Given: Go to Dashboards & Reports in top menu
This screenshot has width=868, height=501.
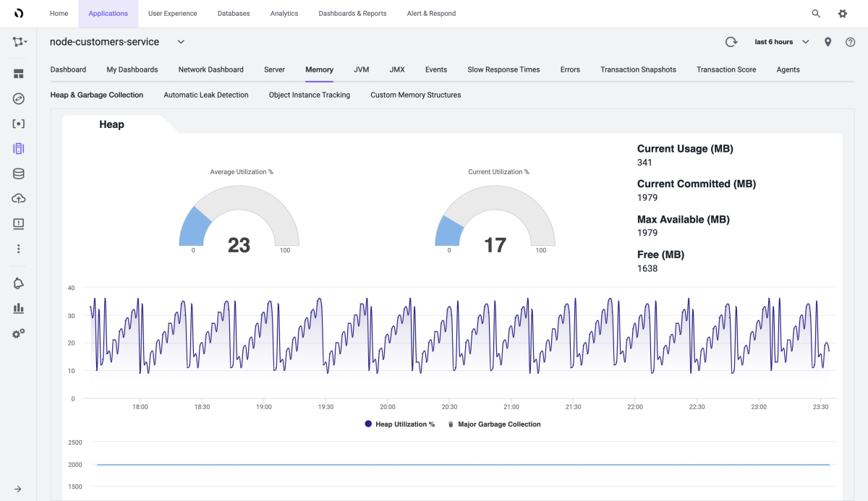Looking at the screenshot, I should [352, 14].
